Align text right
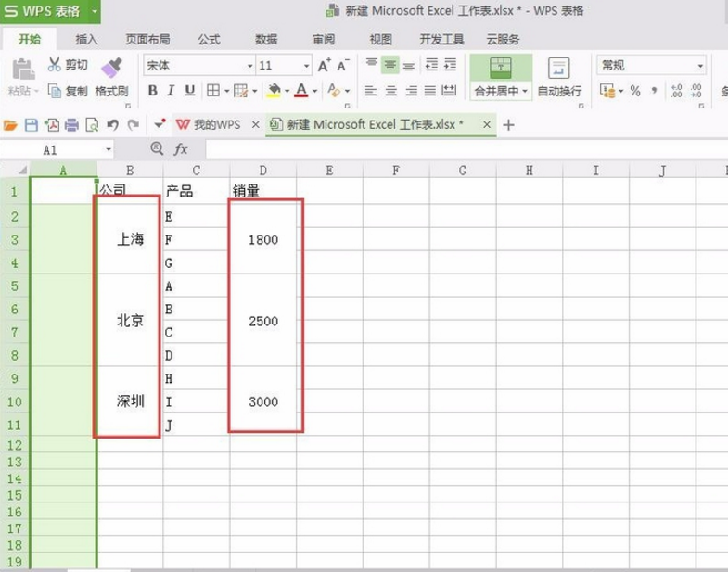 click(x=412, y=91)
